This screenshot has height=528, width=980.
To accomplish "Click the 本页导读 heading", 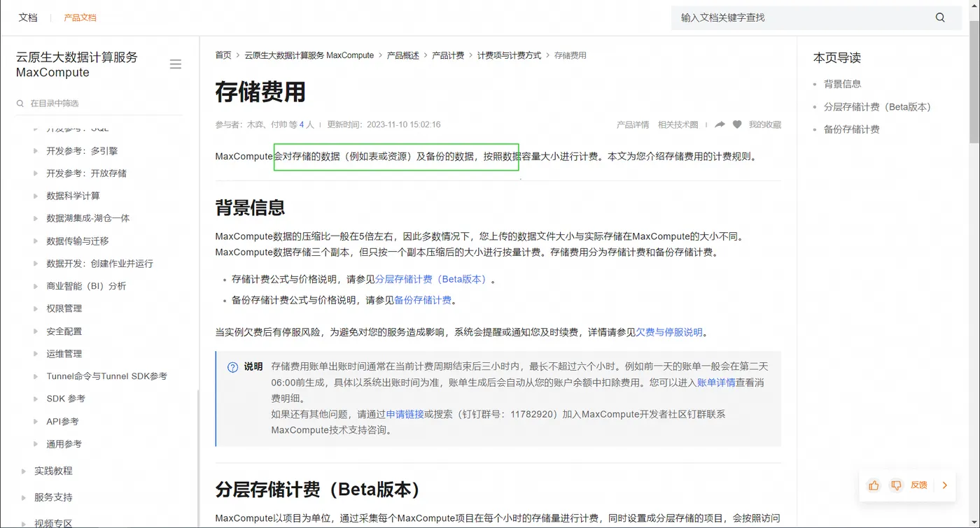I will [837, 58].
